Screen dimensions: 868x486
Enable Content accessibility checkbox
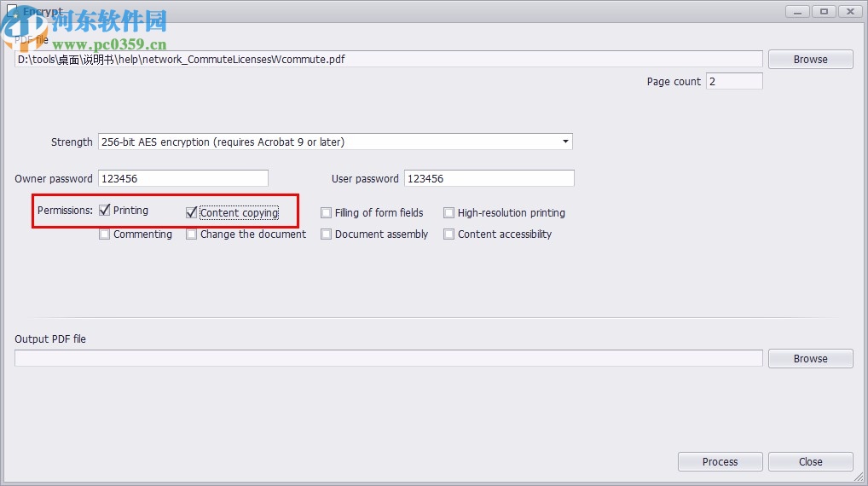[449, 234]
